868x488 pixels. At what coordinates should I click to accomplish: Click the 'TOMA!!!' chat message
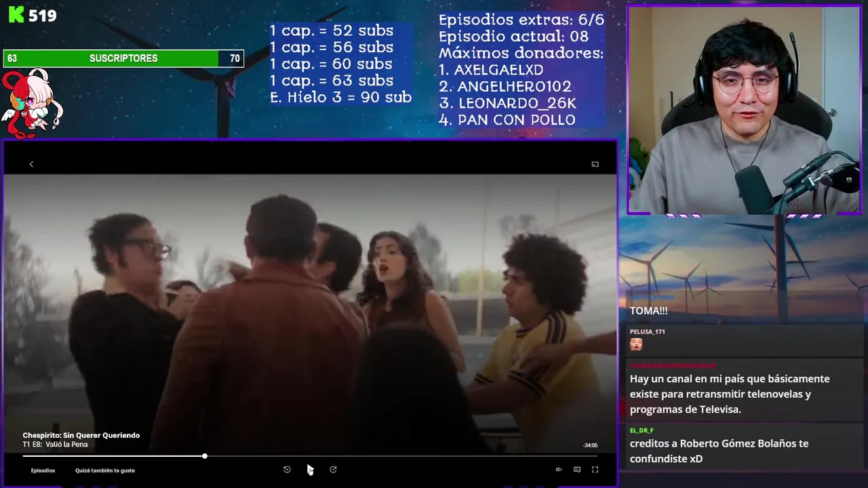point(649,310)
